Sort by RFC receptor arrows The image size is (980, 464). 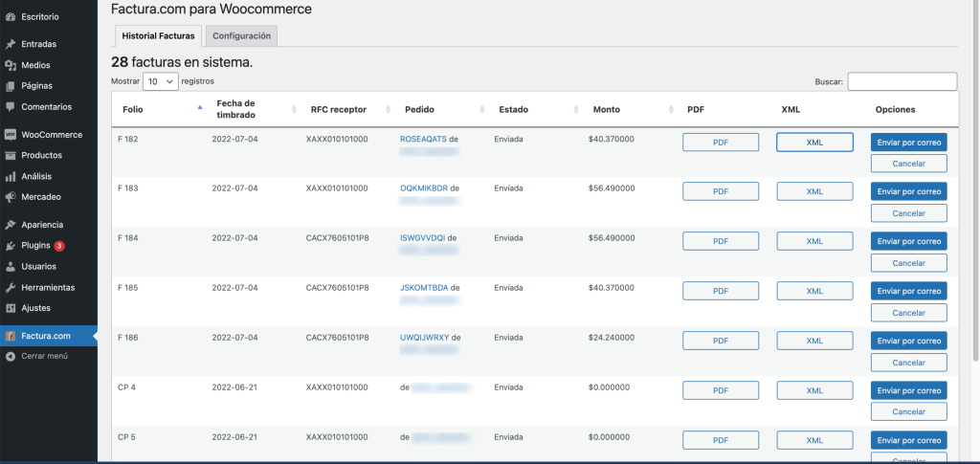pyautogui.click(x=389, y=109)
